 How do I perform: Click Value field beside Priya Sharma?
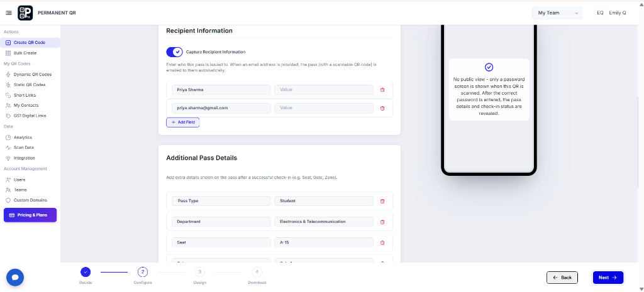point(324,90)
